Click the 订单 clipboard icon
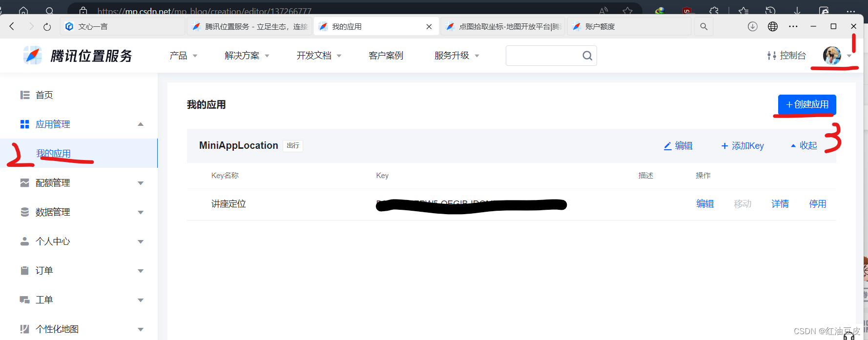This screenshot has height=340, width=868. (x=25, y=271)
